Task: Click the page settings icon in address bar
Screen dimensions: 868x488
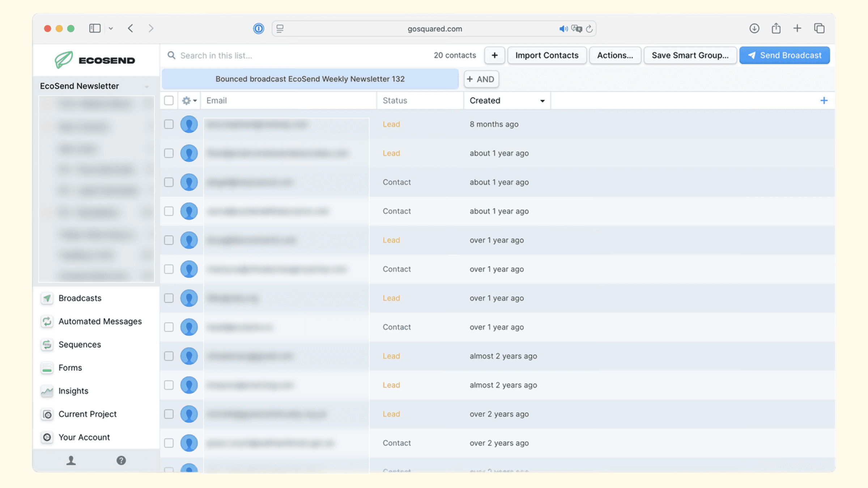Action: point(280,29)
